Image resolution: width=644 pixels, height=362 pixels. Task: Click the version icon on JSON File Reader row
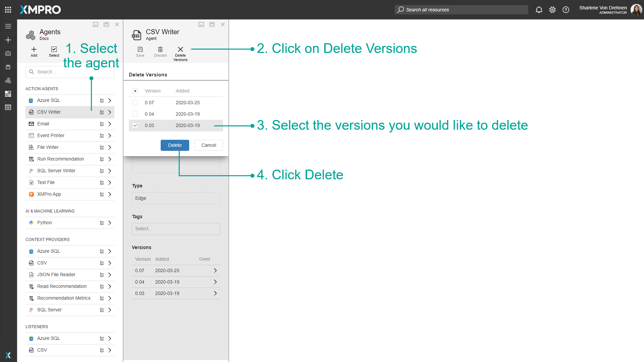pos(102,275)
